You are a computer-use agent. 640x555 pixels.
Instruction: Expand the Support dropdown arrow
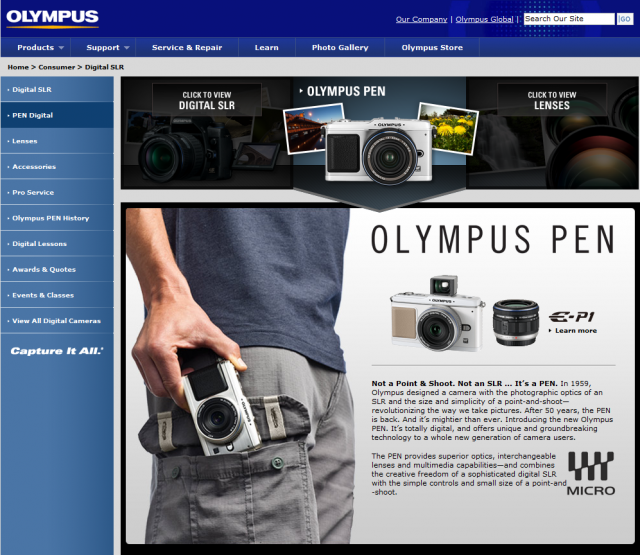coord(127,48)
